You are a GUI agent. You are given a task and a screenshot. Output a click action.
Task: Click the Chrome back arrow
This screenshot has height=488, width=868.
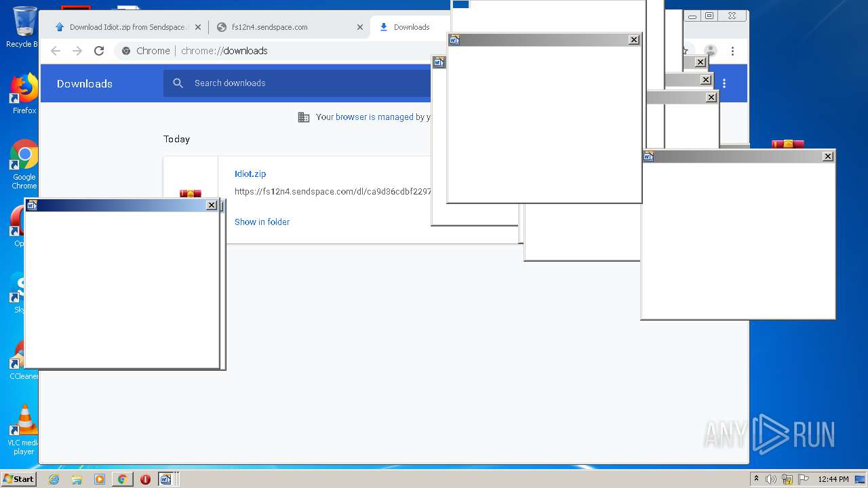[x=56, y=51]
